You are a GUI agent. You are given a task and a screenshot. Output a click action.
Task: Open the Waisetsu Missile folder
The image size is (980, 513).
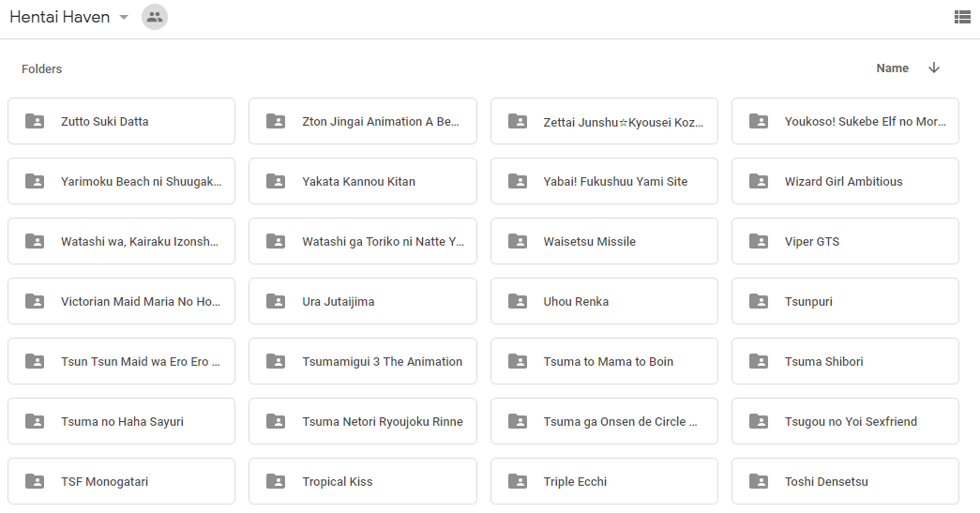pos(604,241)
